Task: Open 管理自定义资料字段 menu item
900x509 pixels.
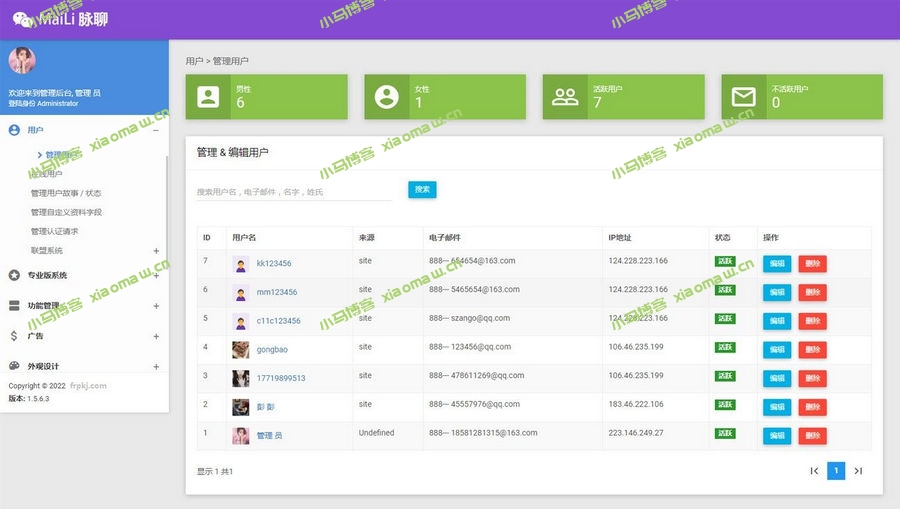Action: tap(67, 212)
